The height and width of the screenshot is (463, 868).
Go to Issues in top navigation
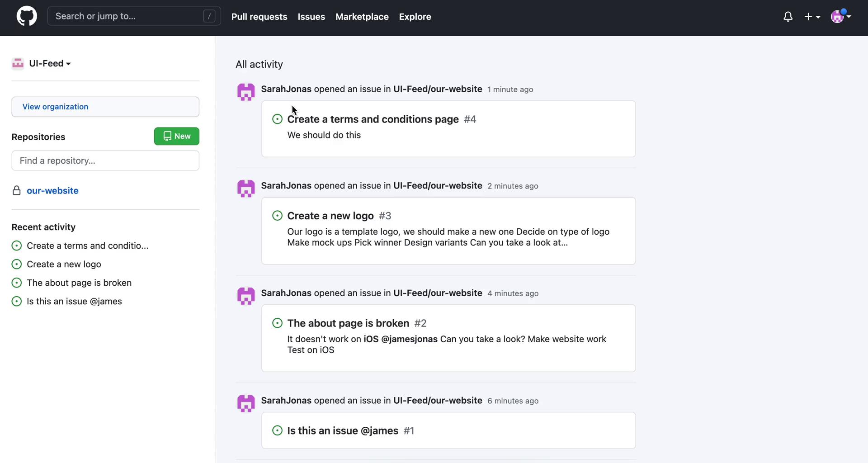click(x=311, y=17)
